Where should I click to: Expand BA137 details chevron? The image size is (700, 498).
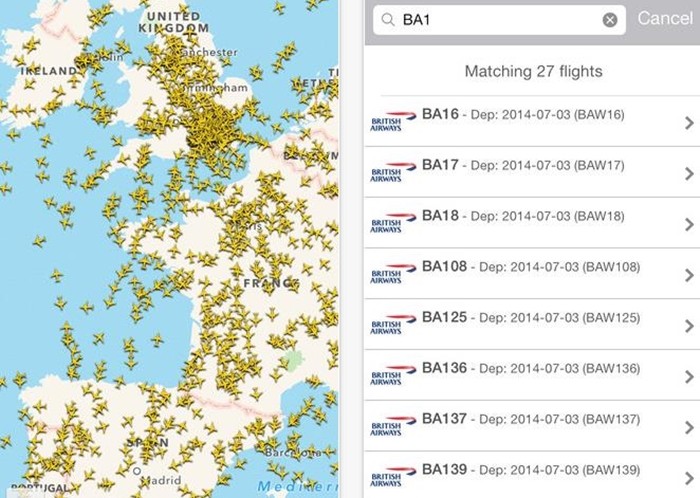coord(689,428)
